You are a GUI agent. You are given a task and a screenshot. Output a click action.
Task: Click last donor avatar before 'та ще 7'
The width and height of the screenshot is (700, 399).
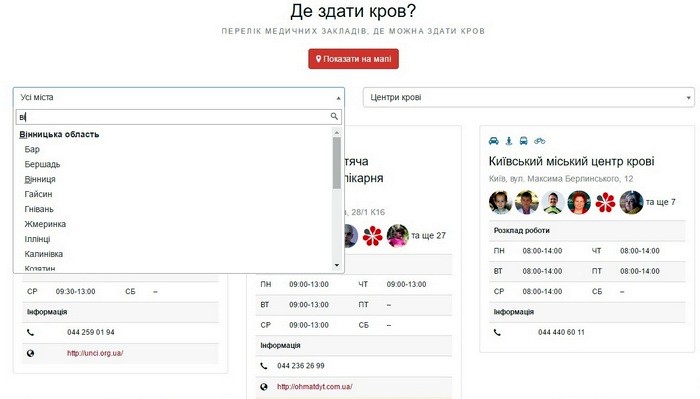631,202
